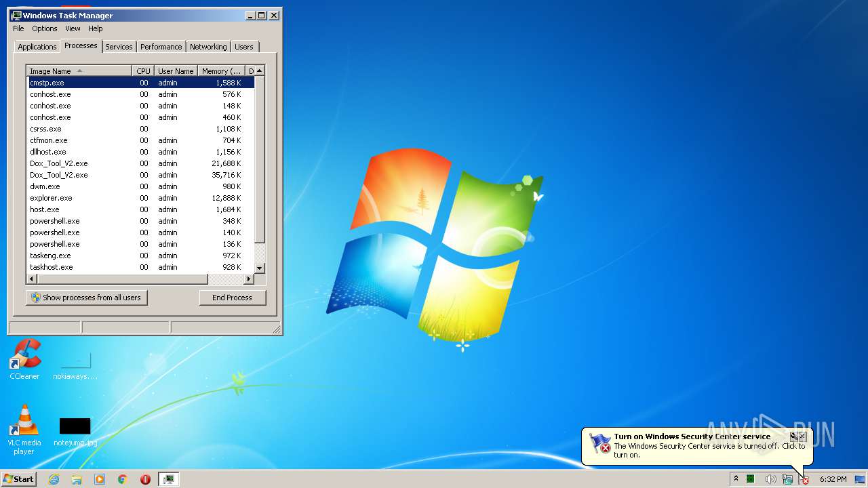Sort by the Image Name column header
The width and height of the screenshot is (868, 488).
pyautogui.click(x=79, y=71)
